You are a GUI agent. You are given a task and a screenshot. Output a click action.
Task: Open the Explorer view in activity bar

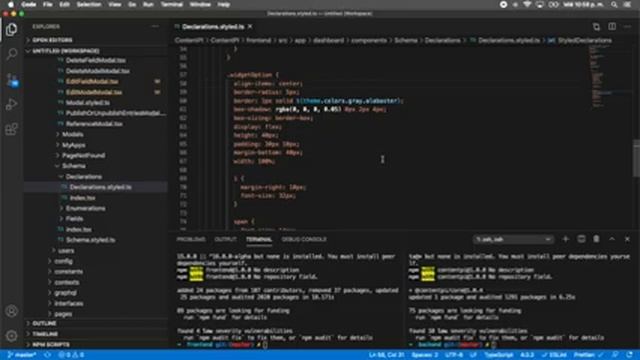[11, 29]
